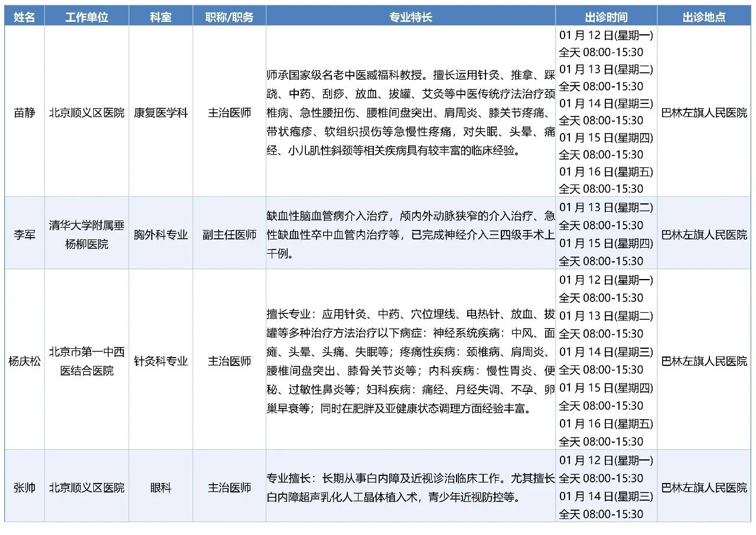This screenshot has height=535, width=756.
Task: Click the 眼科 department cell
Action: click(x=161, y=488)
